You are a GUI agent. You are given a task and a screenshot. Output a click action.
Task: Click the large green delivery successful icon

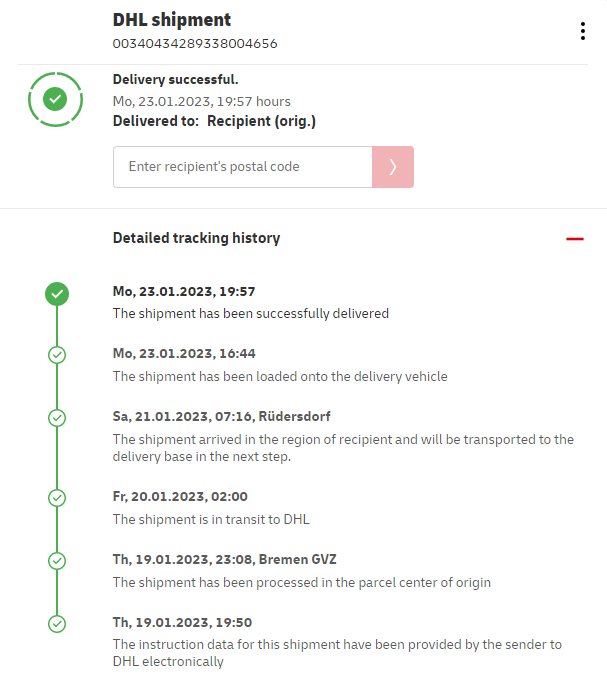56,99
